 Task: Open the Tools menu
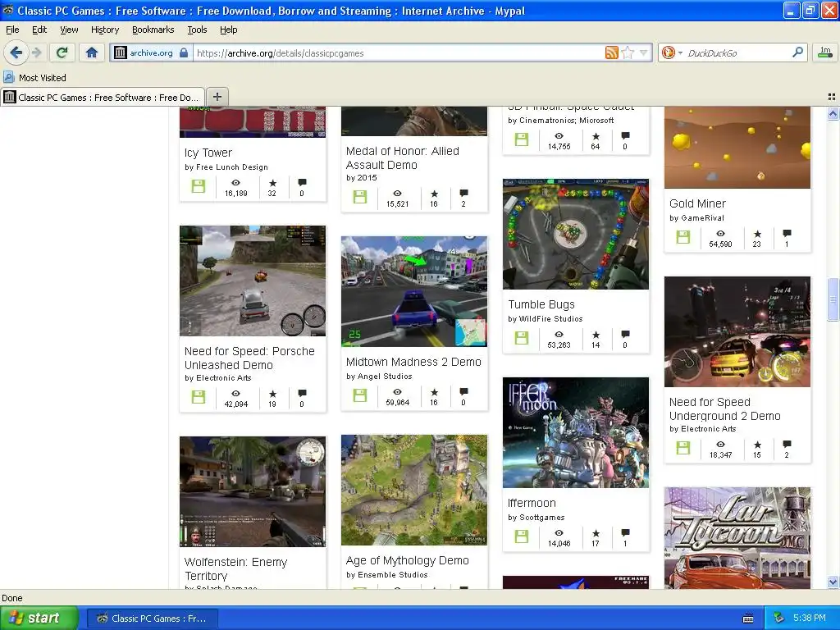(x=197, y=30)
